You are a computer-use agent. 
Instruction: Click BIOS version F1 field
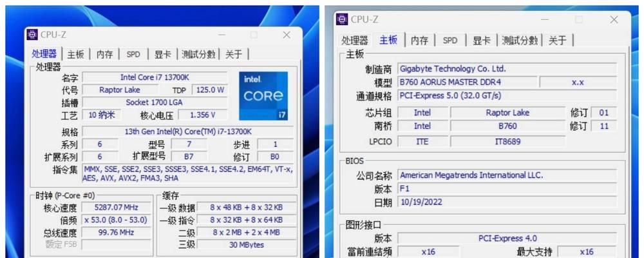507,189
